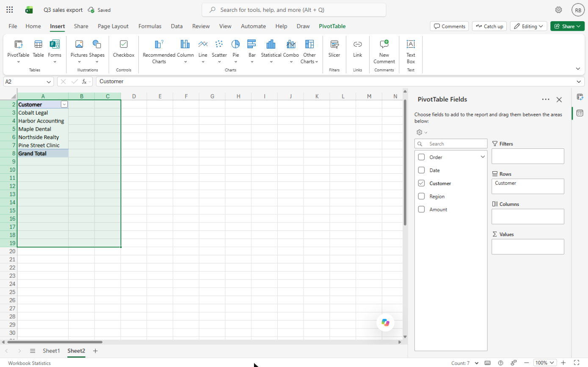Switch to Sheet1 tab

point(51,351)
